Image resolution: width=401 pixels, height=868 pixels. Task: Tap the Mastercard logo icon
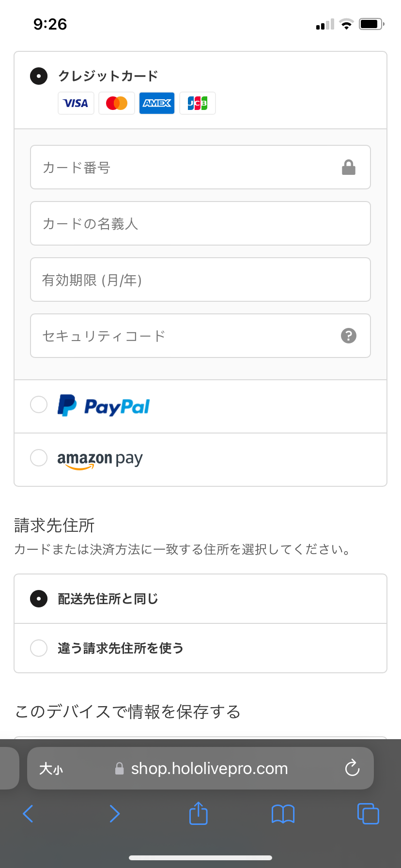click(117, 103)
